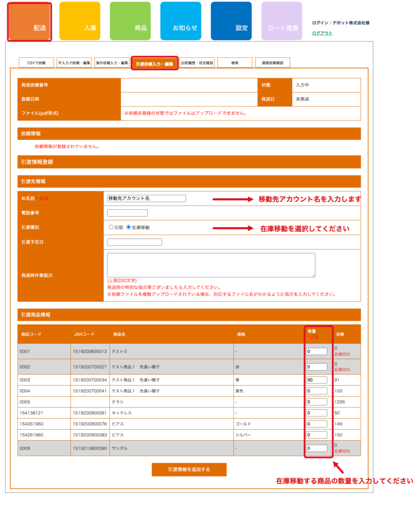420x510 pixels.
Task: Select the 在庫移動 radio button
Action: [x=128, y=227]
